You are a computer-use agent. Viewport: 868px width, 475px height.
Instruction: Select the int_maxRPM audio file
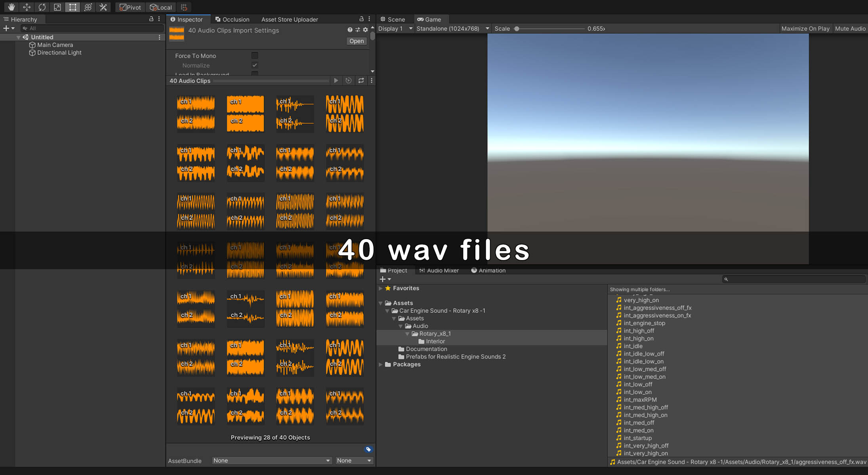(x=640, y=400)
